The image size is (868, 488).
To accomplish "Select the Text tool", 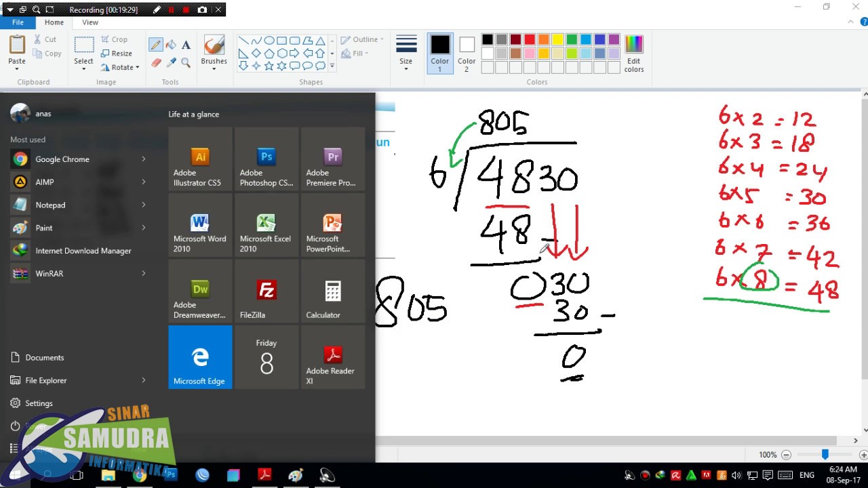I will click(x=186, y=45).
